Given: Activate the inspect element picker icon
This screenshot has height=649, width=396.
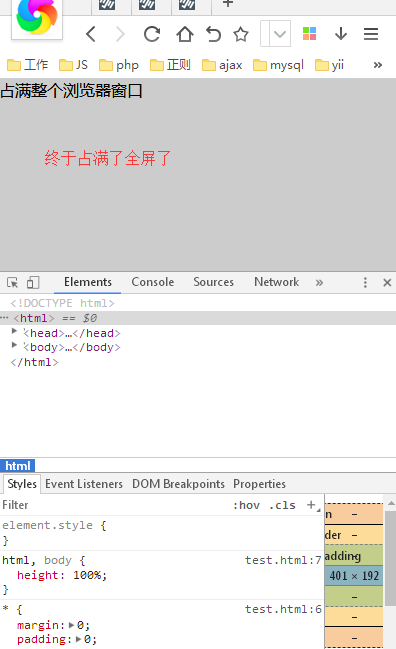Looking at the screenshot, I should (x=12, y=282).
